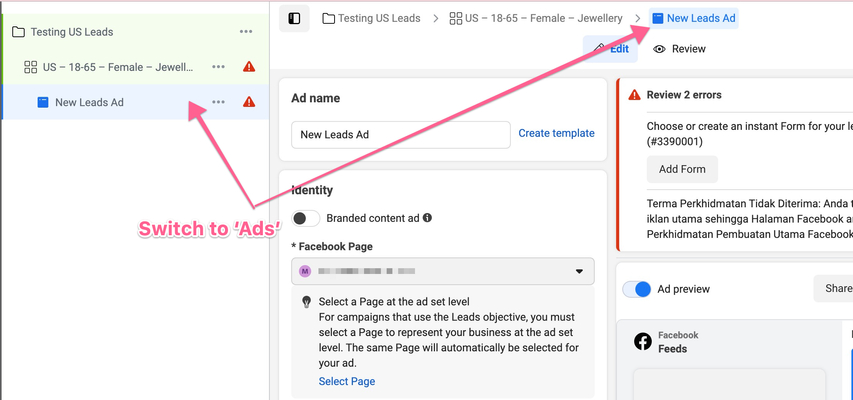This screenshot has width=853, height=400.
Task: Click the info icon next to Branded content ad
Action: [427, 218]
